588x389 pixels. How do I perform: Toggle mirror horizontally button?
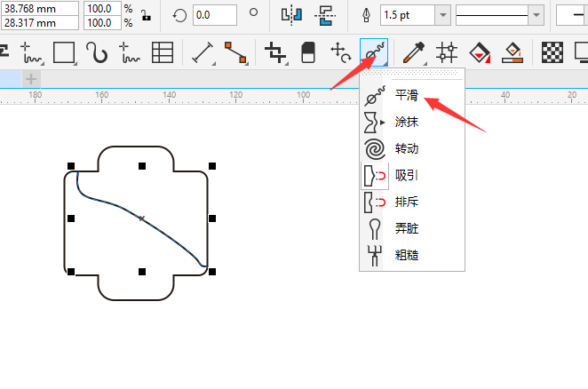pos(291,14)
